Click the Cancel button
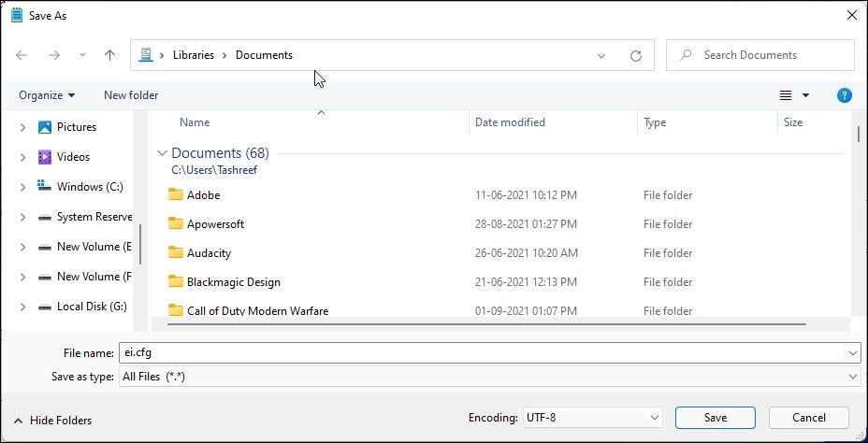Viewport: 868px width, 443px height. 809,418
